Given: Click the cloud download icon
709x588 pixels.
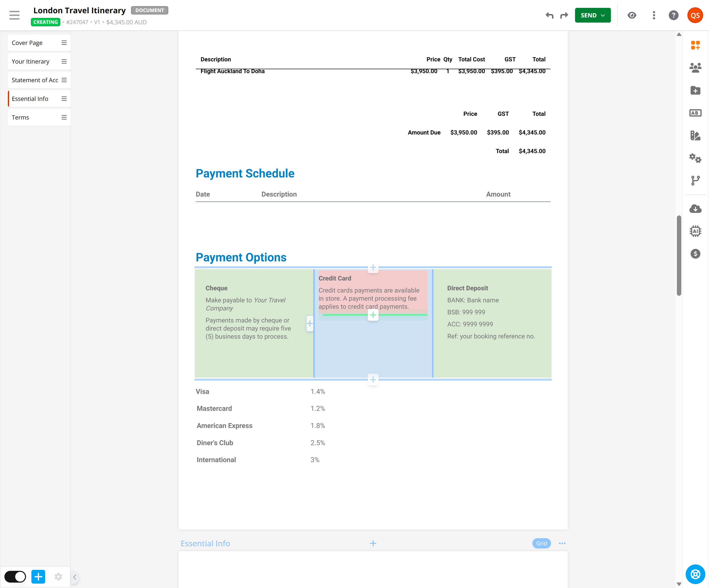Looking at the screenshot, I should coord(695,209).
